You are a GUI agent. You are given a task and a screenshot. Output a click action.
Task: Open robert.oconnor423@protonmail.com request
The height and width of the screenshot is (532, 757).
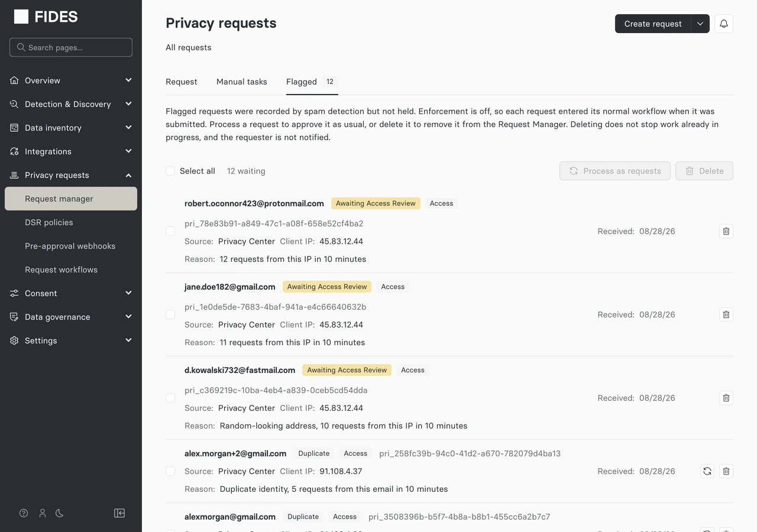[254, 203]
